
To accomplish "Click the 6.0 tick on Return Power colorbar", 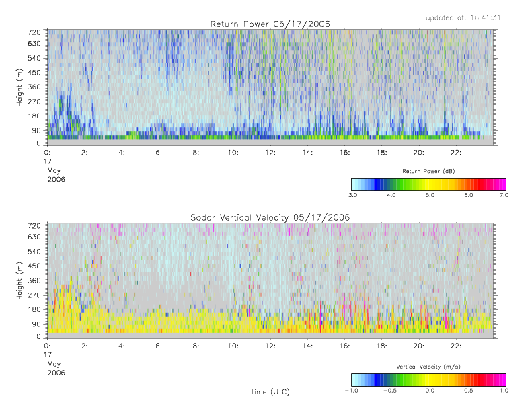I will pyautogui.click(x=469, y=195).
